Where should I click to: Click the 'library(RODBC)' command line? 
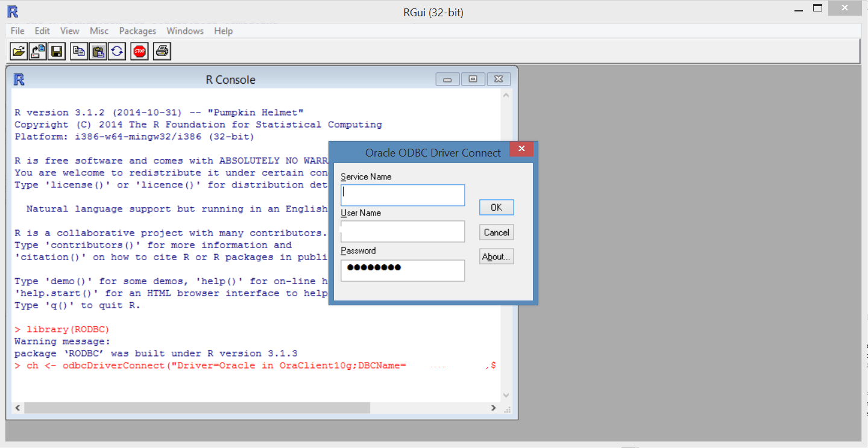(62, 329)
